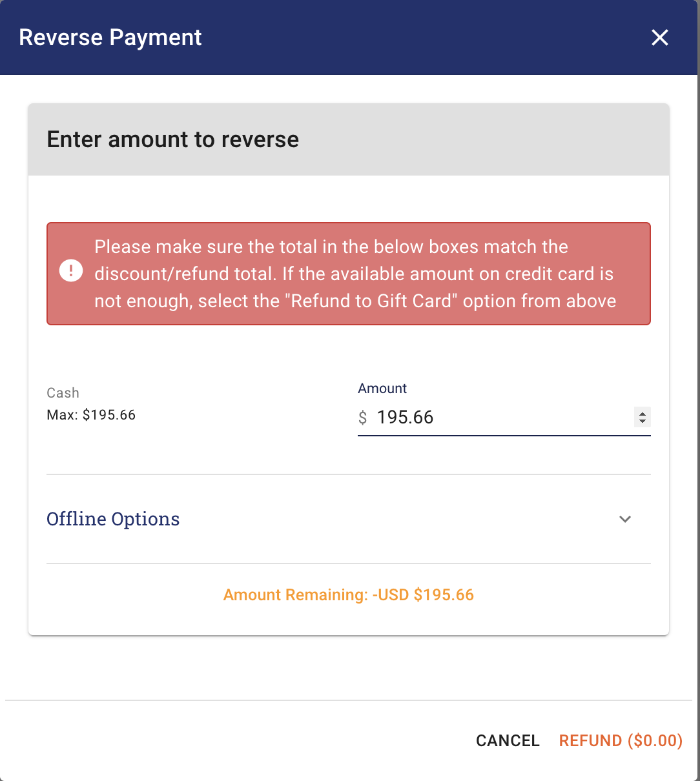This screenshot has width=700, height=781.
Task: Click the Max: $195.66 text
Action: (x=91, y=415)
